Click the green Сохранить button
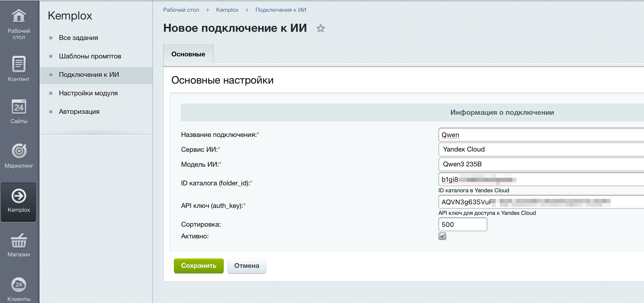 (199, 266)
